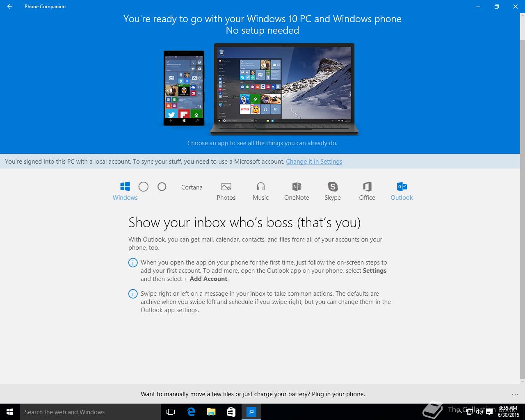
Task: Click the Phone Companion taskbar icon
Action: (x=251, y=412)
